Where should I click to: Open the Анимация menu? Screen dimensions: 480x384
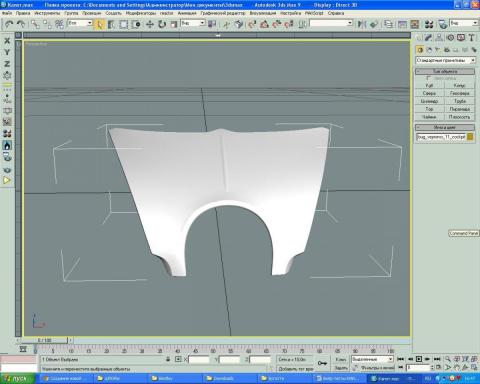tap(187, 13)
